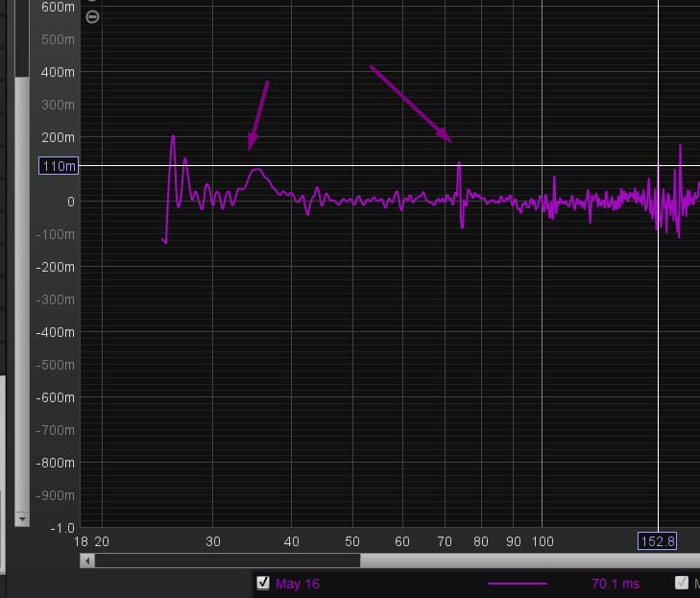Click the 70.1 ms value
The image size is (700, 598).
(x=616, y=584)
